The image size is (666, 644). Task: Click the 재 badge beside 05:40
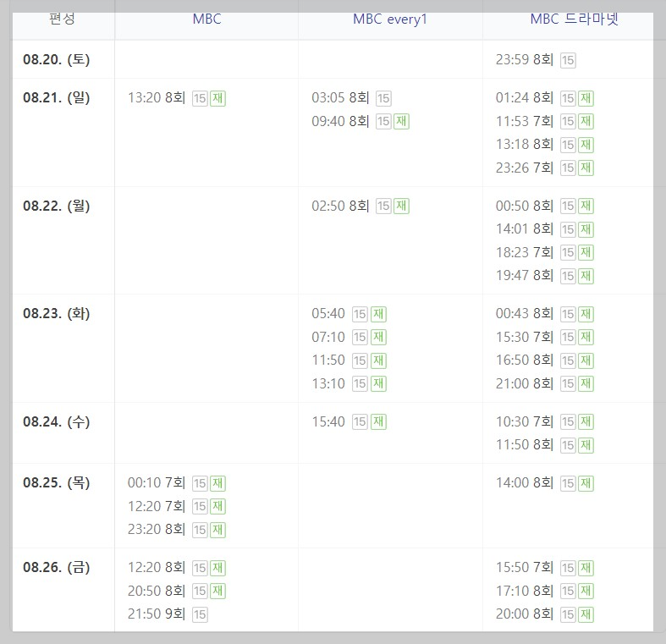pos(378,314)
